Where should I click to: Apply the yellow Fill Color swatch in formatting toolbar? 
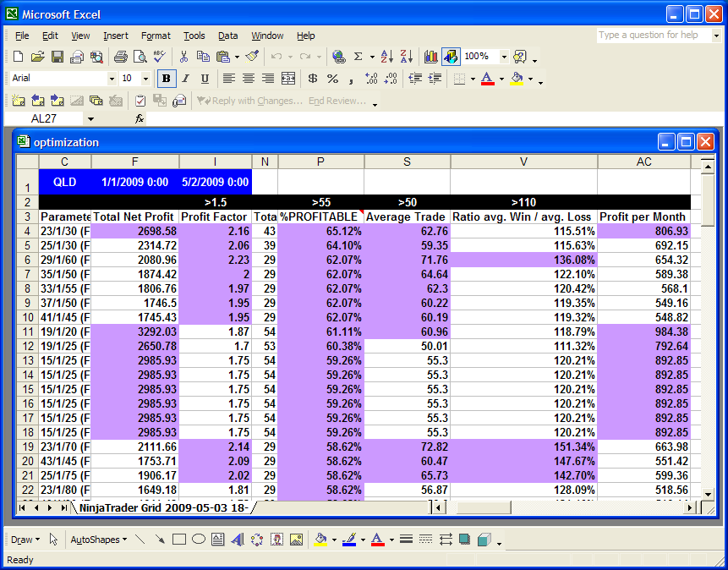517,79
